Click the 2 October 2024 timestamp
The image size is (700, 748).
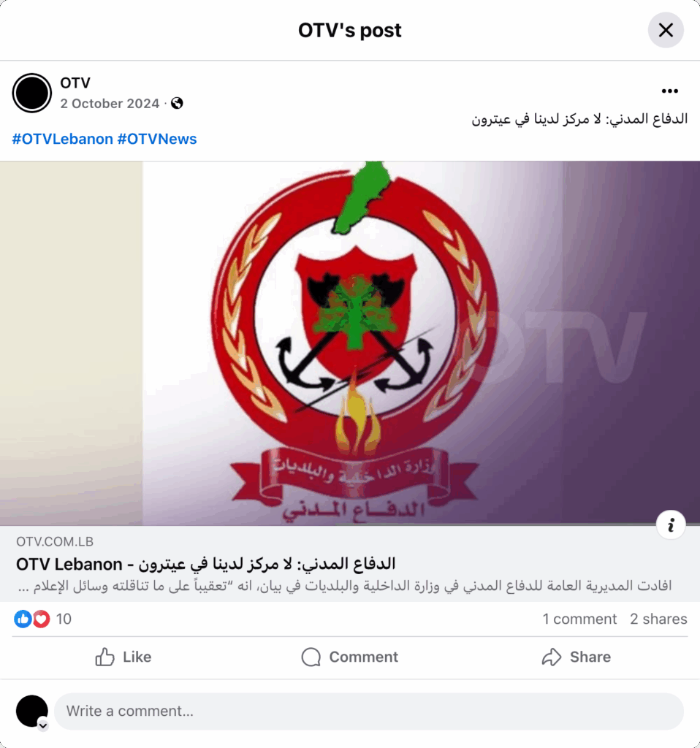point(110,104)
